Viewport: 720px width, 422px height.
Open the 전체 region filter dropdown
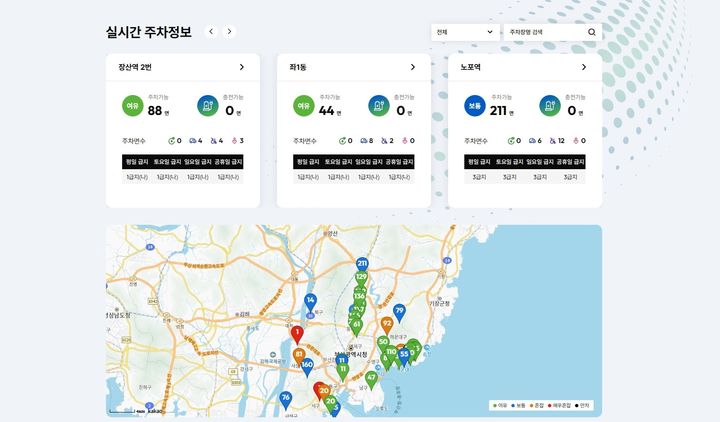(x=465, y=32)
